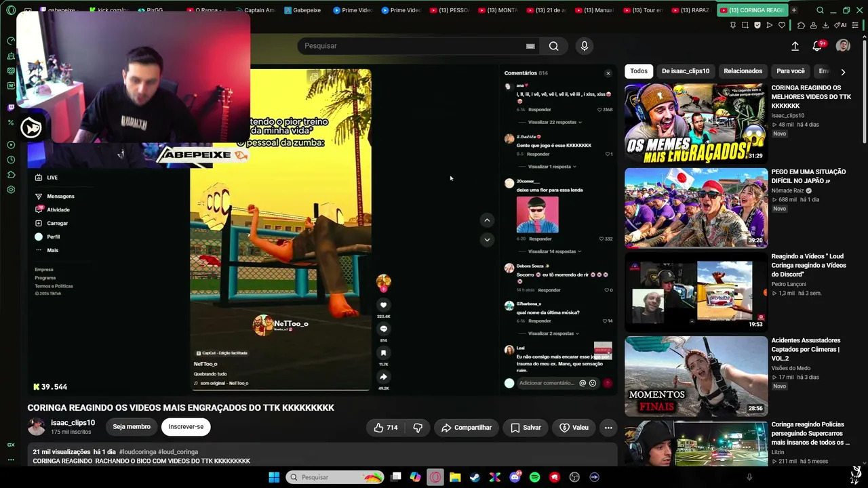Open the Opera AI assistant button
This screenshot has width=868, height=488.
[842, 25]
